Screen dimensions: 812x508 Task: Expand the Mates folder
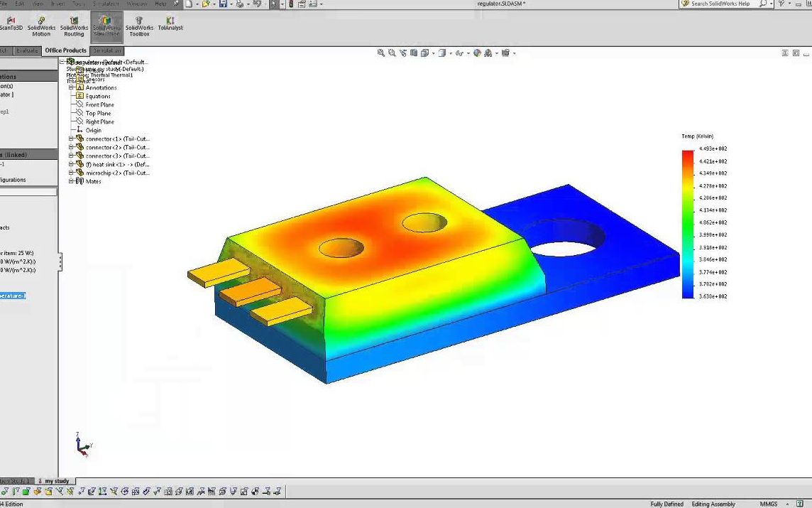[72, 180]
